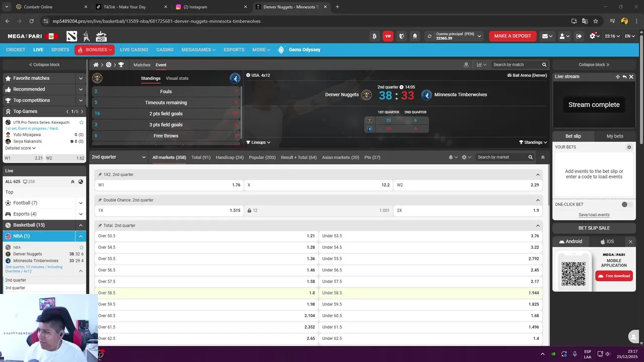Click the monitor live-stream count icon
The height and width of the screenshot is (362, 644).
(25, 182)
